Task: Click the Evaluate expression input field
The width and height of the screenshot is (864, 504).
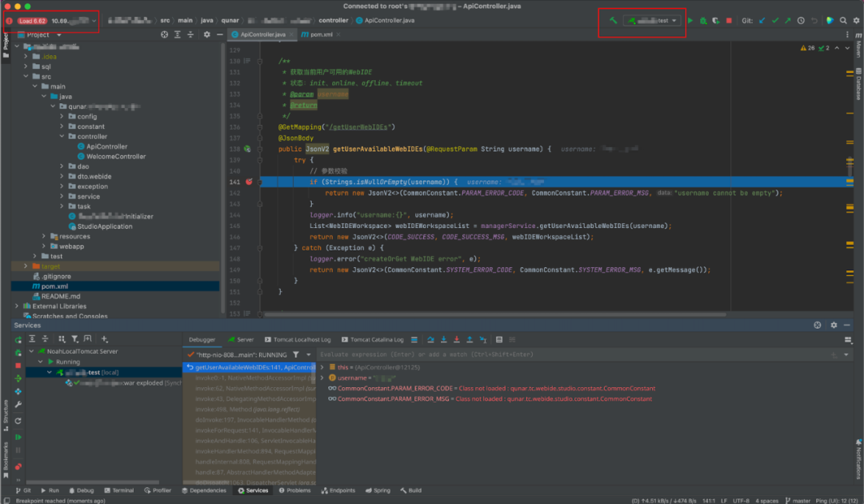Action: [573, 354]
